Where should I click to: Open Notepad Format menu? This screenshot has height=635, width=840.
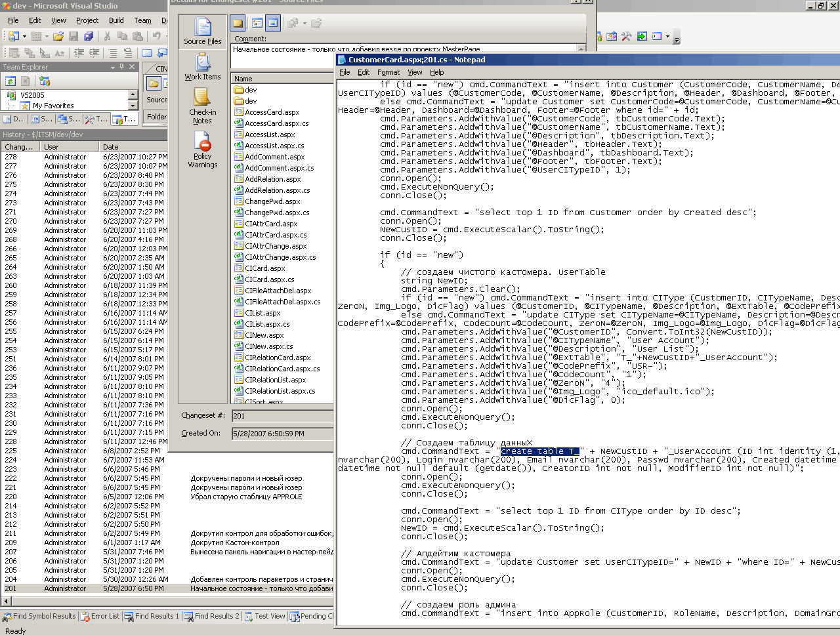click(x=388, y=72)
